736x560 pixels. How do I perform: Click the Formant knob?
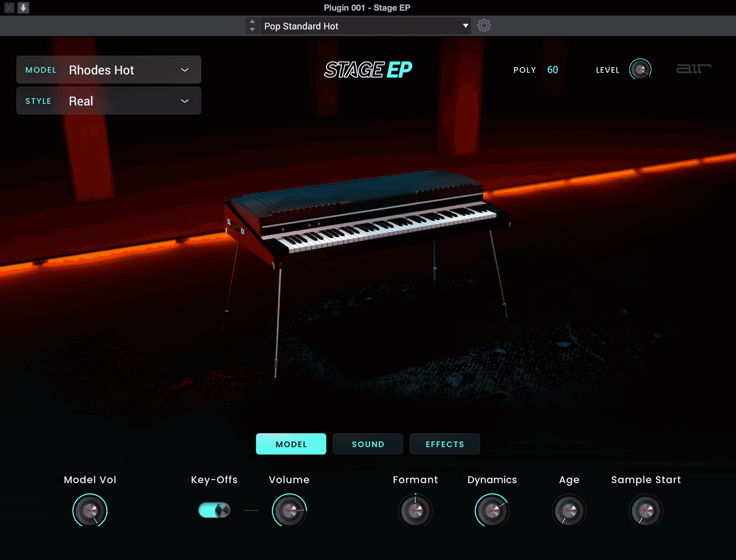tap(415, 510)
